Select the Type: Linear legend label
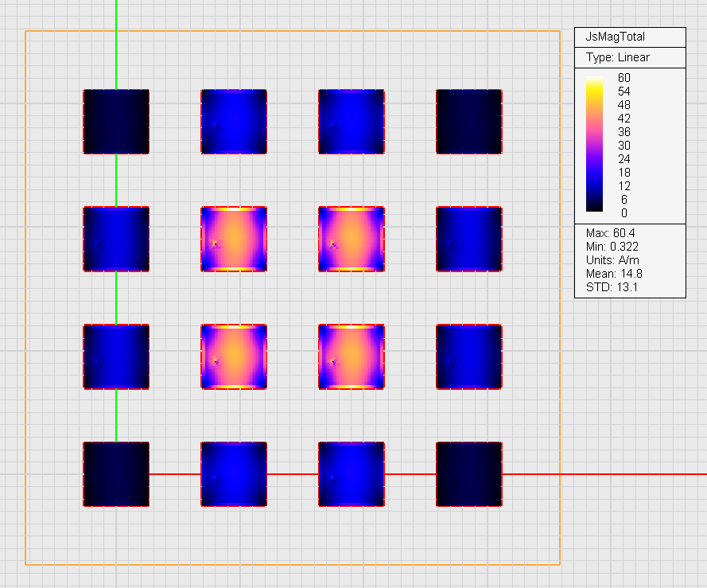 coord(617,57)
